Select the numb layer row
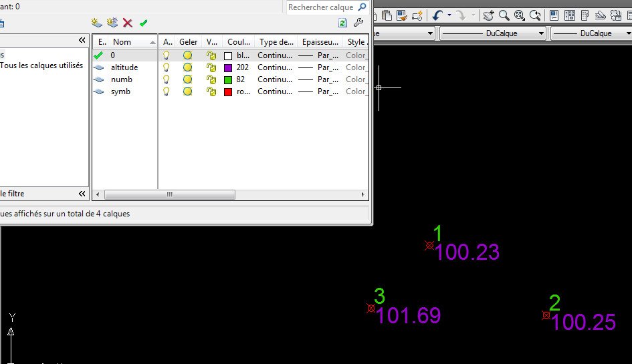632x364 pixels. [230, 79]
